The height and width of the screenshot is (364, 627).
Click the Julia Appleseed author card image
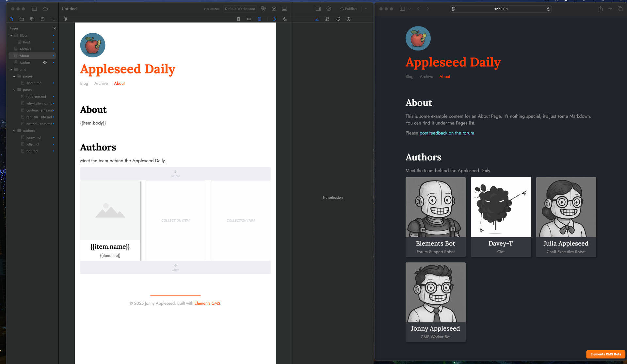click(x=566, y=207)
